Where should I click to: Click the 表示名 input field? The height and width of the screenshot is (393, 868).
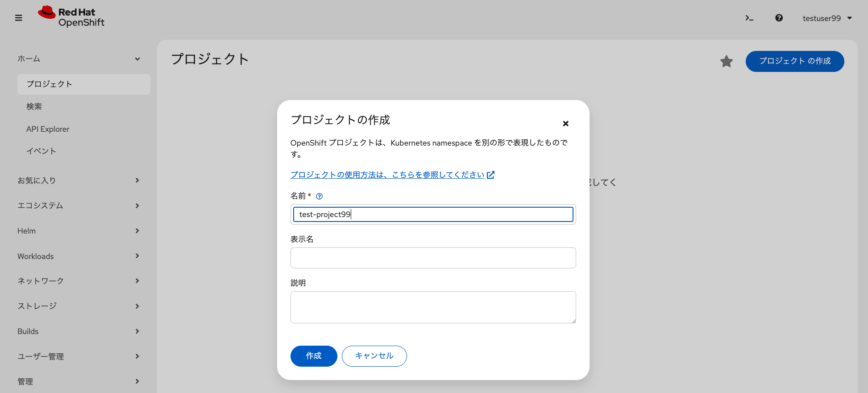pyautogui.click(x=433, y=258)
